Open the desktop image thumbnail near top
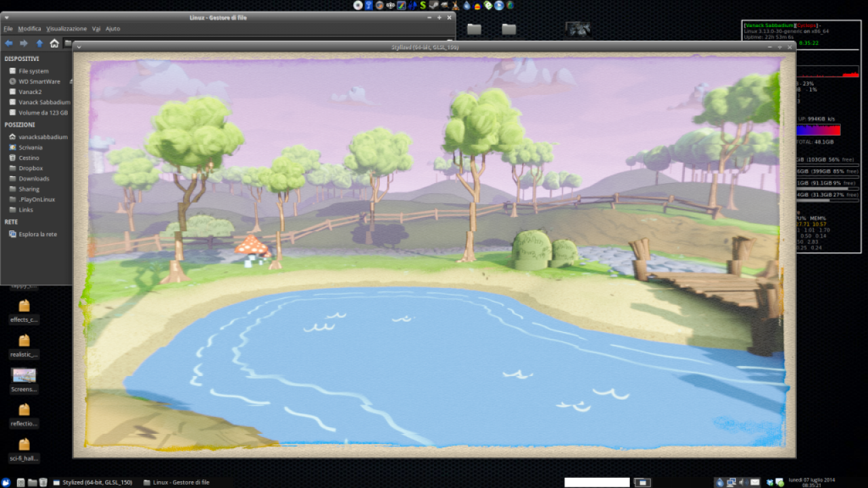Image resolution: width=868 pixels, height=488 pixels. click(578, 28)
